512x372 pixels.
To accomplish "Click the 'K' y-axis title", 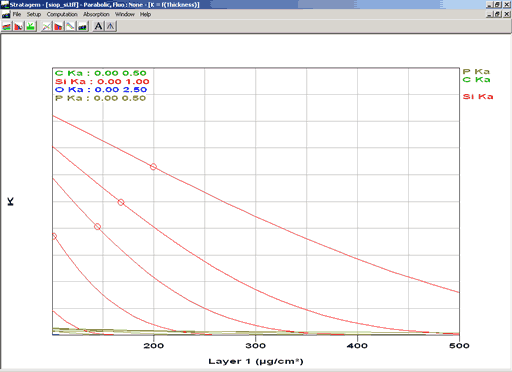I will pos(11,201).
